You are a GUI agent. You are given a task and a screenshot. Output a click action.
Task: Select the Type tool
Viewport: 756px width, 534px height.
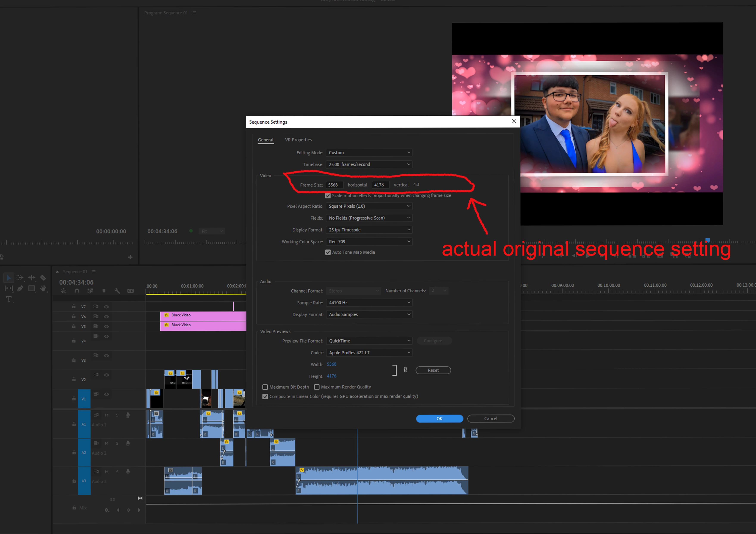tap(9, 299)
